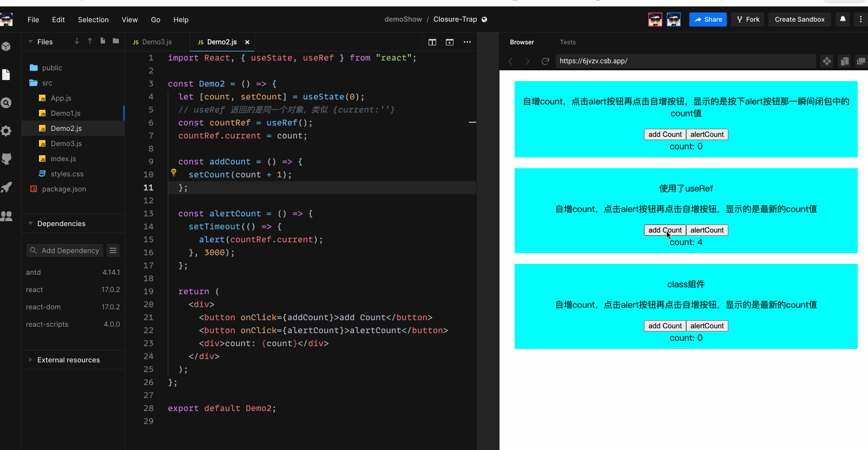Screen dimensions: 868x450
Task: Go forward in the preview browser
Action: (527, 61)
